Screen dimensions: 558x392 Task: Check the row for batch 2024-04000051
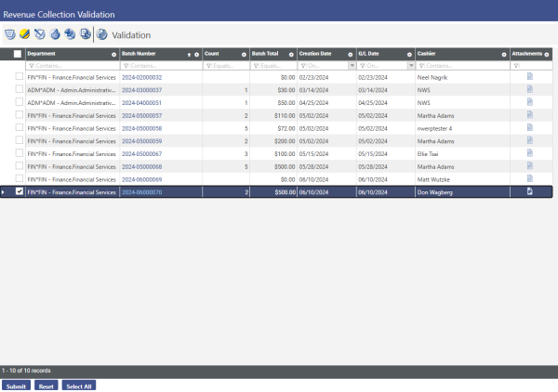click(20, 102)
